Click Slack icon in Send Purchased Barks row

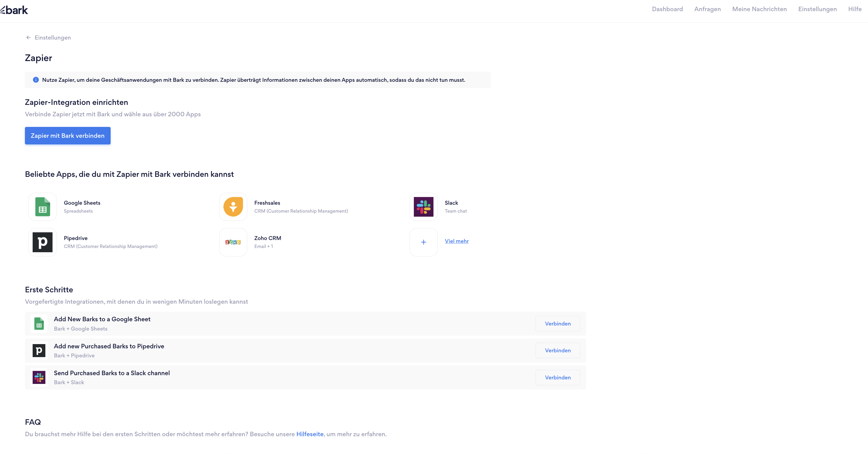pyautogui.click(x=39, y=378)
